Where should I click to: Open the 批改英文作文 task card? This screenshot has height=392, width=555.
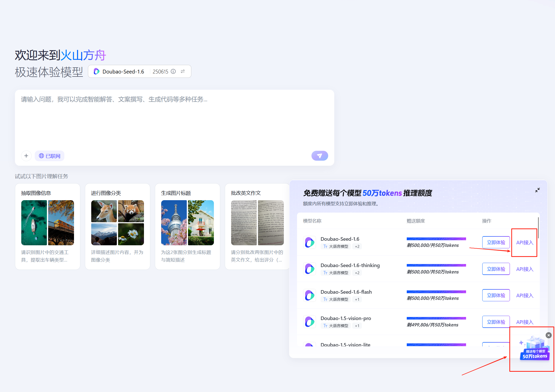coord(257,227)
